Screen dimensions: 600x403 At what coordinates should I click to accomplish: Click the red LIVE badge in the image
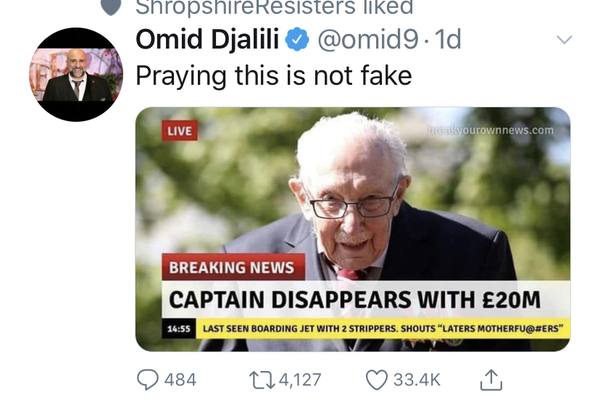point(180,132)
